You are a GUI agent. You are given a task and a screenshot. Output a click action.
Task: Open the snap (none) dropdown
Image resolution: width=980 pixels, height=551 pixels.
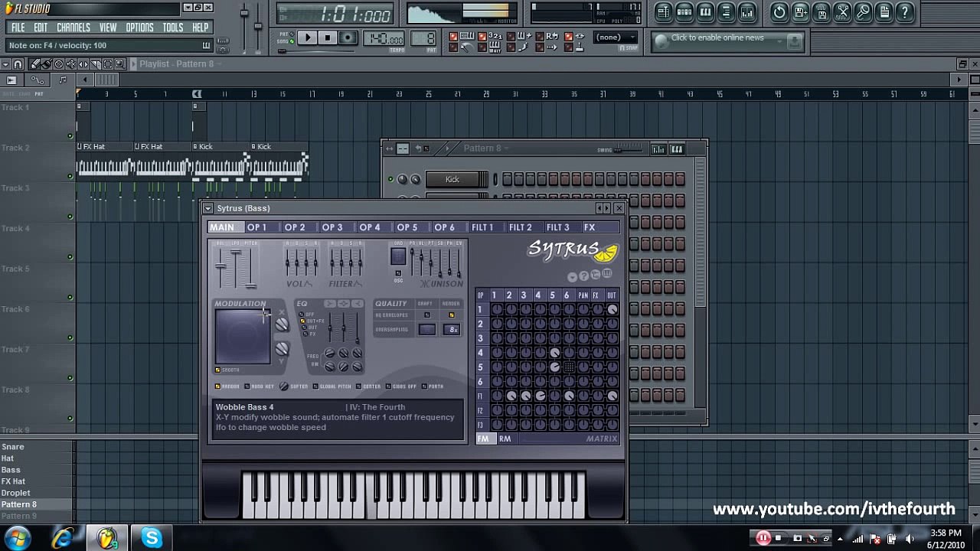click(x=616, y=37)
